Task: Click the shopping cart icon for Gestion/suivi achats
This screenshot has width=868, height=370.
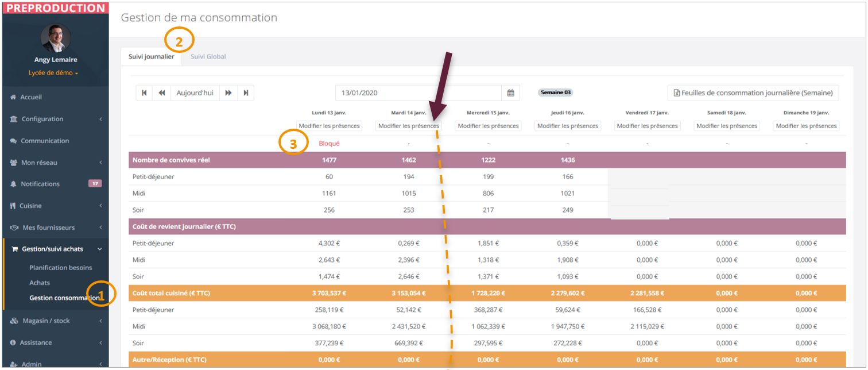Action: click(14, 249)
